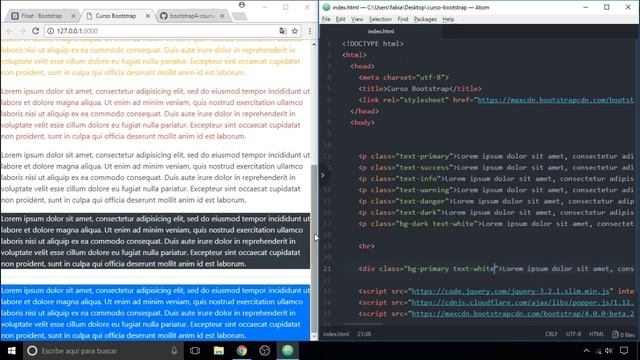
Task: Click the Chrome page scrollbar thumb
Action: coord(314,249)
